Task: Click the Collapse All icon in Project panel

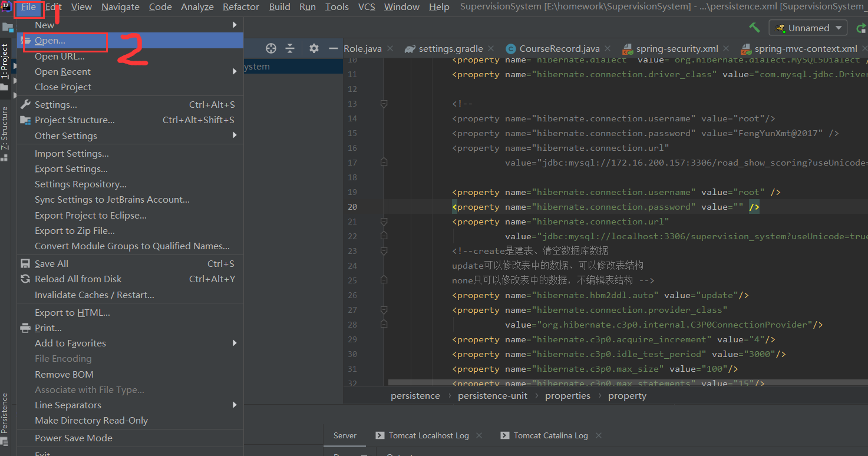Action: pyautogui.click(x=289, y=48)
